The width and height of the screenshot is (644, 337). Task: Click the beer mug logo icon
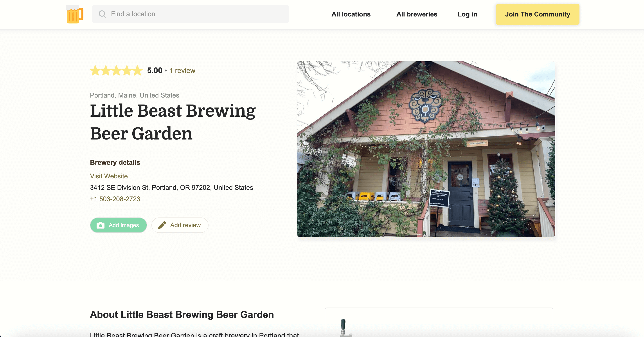point(75,14)
